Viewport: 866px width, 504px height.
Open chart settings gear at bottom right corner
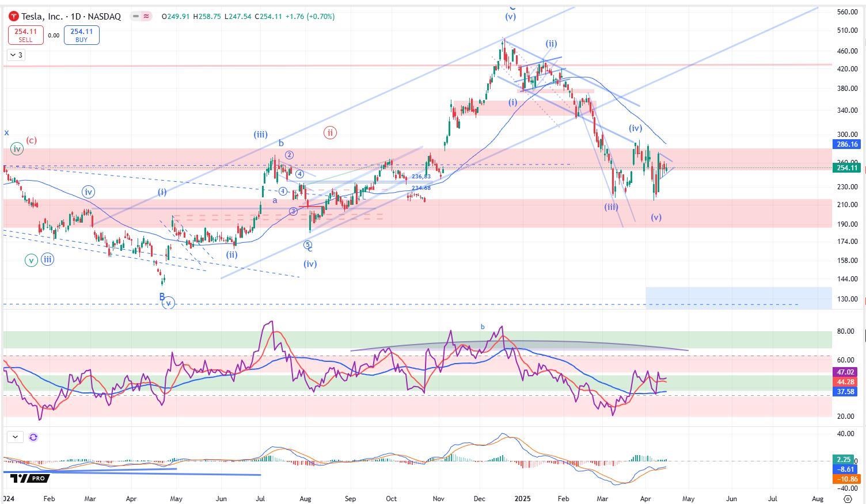(848, 499)
